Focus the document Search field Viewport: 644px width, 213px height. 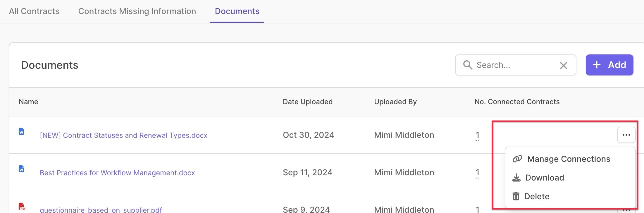pyautogui.click(x=515, y=65)
